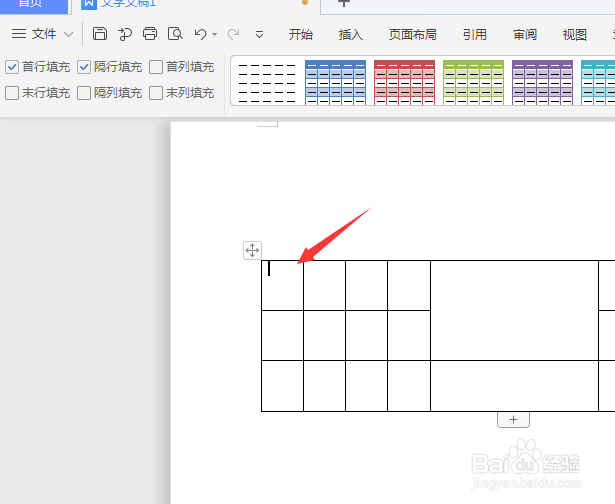Open the 审阅 ribbon tab

[x=524, y=35]
